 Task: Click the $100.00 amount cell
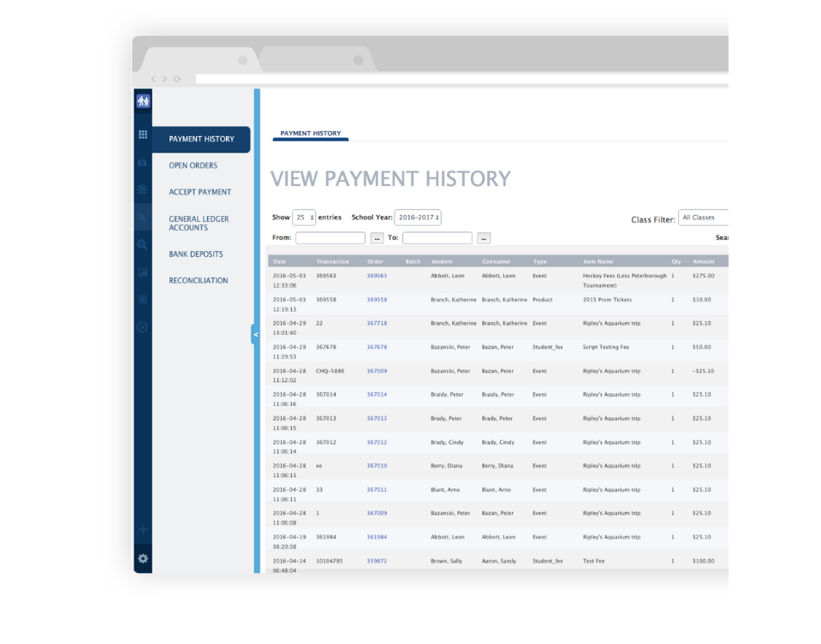pyautogui.click(x=703, y=561)
